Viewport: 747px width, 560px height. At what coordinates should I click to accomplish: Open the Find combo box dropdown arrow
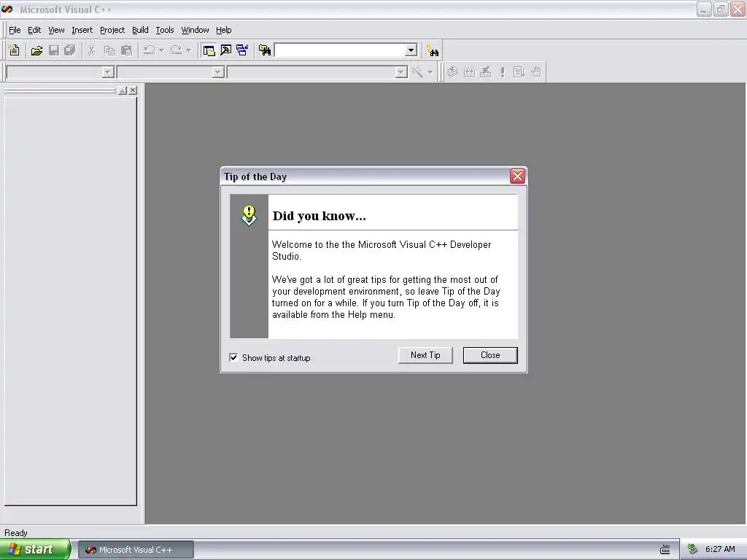click(411, 50)
